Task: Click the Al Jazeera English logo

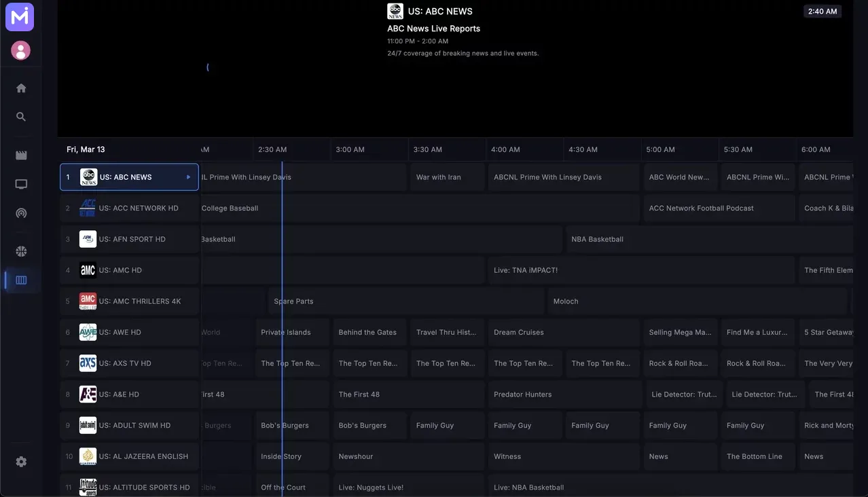Action: coord(88,456)
